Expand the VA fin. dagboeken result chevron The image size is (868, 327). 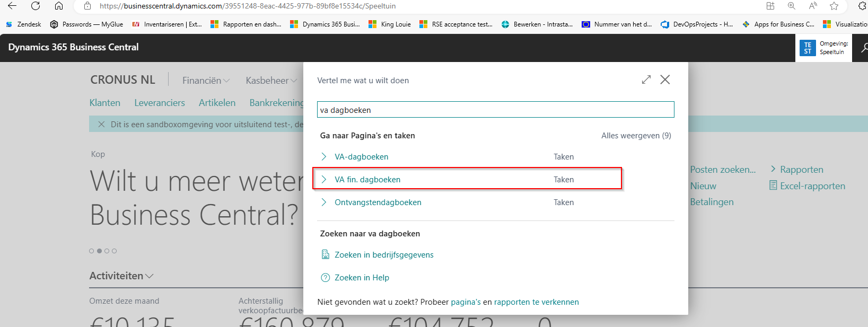click(324, 179)
